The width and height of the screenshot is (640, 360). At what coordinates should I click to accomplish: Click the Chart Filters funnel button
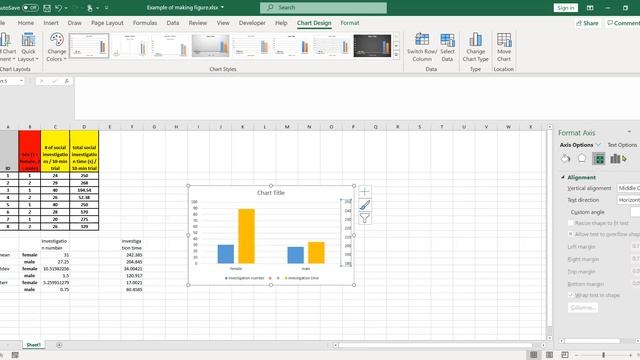[365, 218]
